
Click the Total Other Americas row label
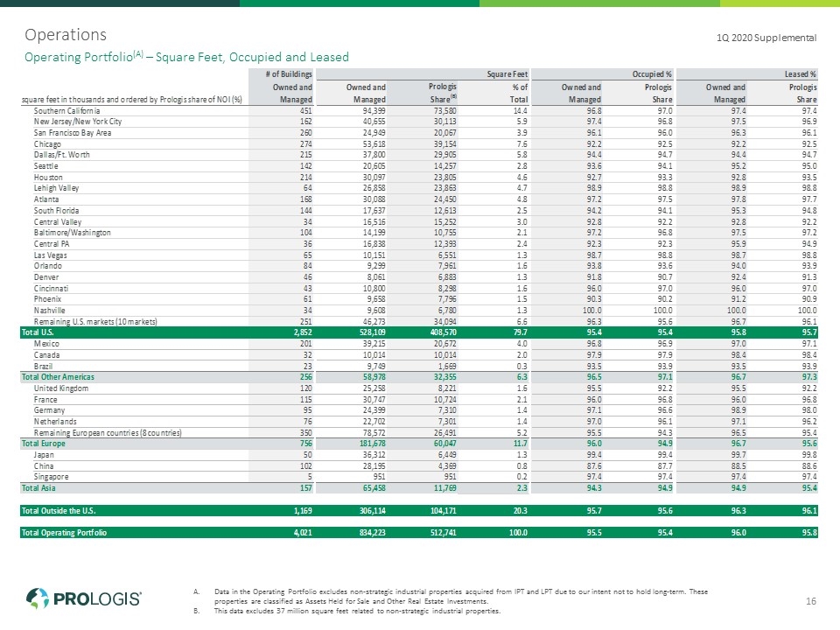click(x=58, y=377)
